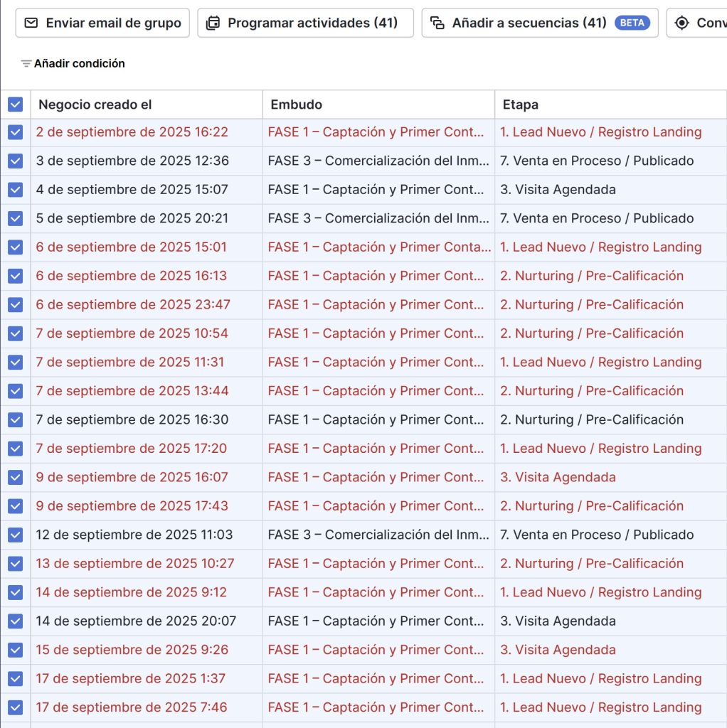Click the target icon next to Conv
Screen dimensions: 727x728
tap(681, 23)
